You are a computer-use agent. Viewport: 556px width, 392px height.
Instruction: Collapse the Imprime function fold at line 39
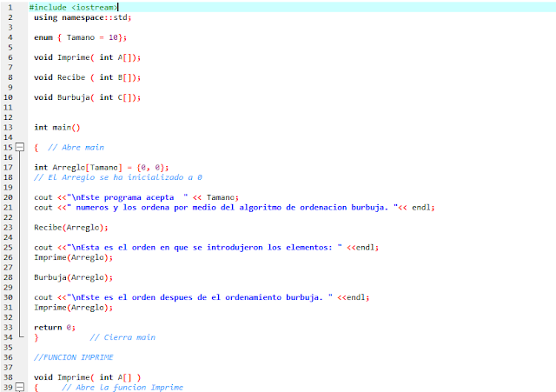tap(20, 387)
